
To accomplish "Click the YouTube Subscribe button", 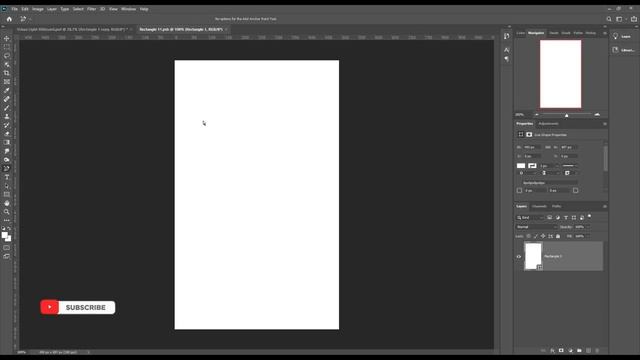I will tap(78, 307).
